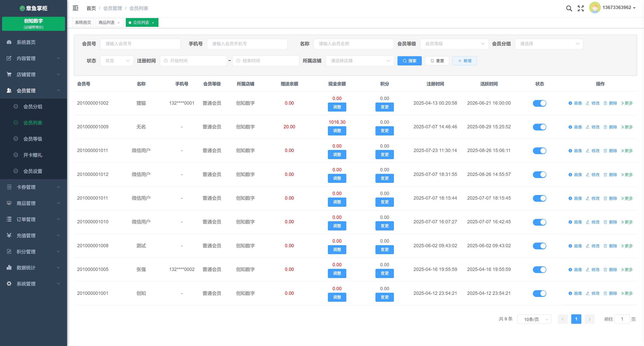Focus the 手机号 input field
This screenshot has height=346, width=644.
(247, 44)
